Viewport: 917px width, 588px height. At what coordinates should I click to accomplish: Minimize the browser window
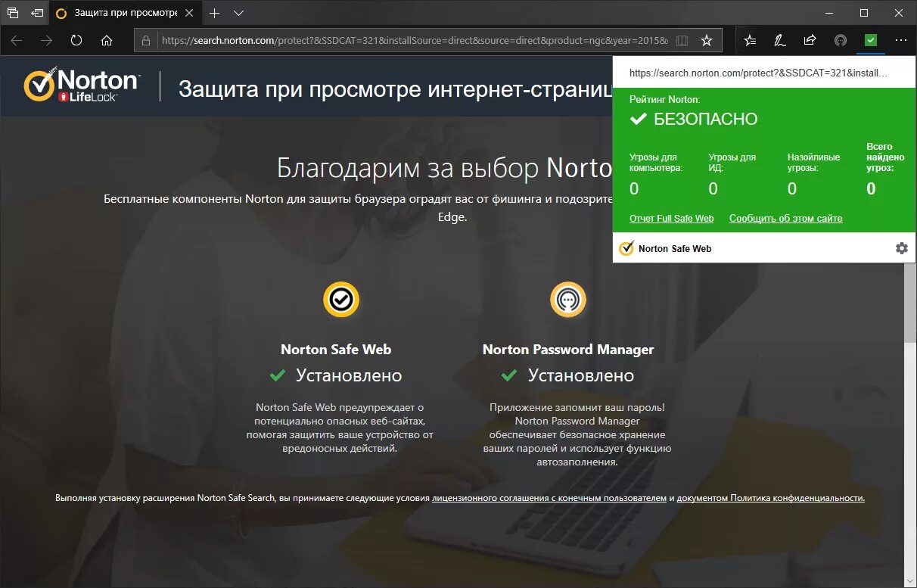pyautogui.click(x=828, y=13)
